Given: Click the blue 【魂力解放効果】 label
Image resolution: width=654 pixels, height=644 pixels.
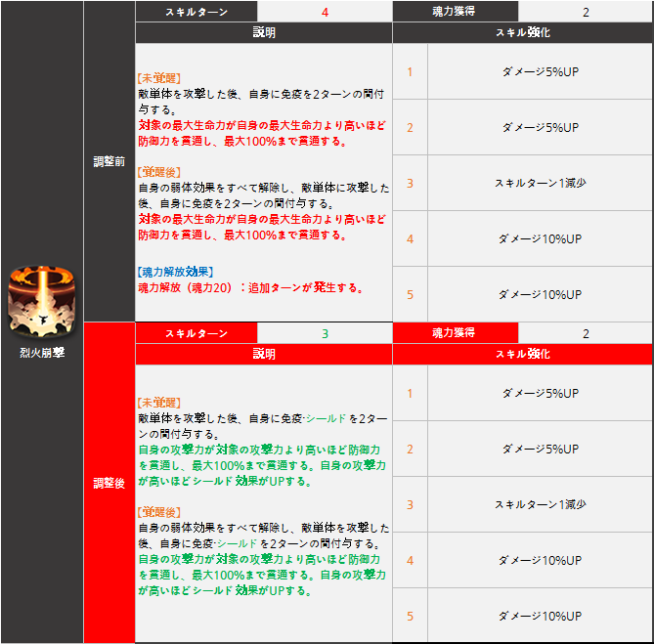Looking at the screenshot, I should pos(175,272).
